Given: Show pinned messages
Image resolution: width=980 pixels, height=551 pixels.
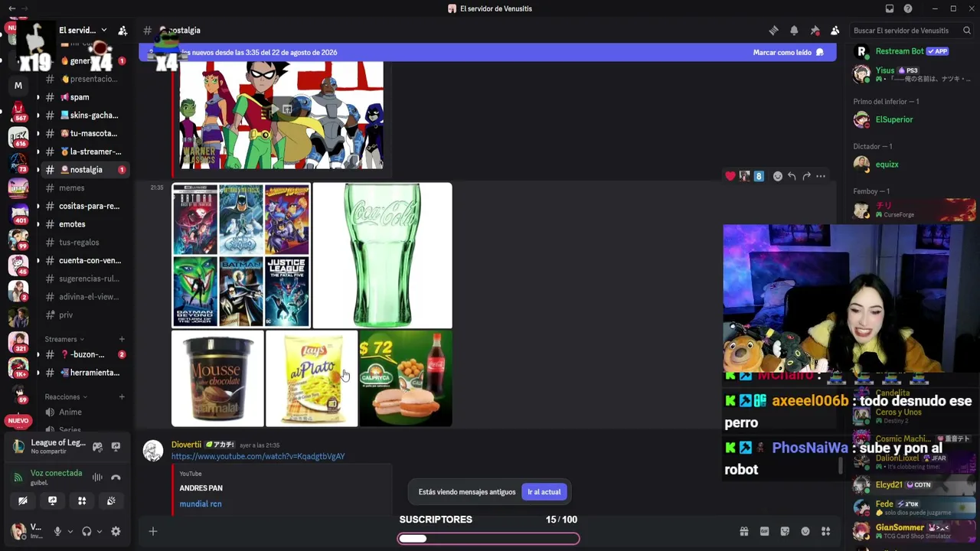Looking at the screenshot, I should coord(815,31).
